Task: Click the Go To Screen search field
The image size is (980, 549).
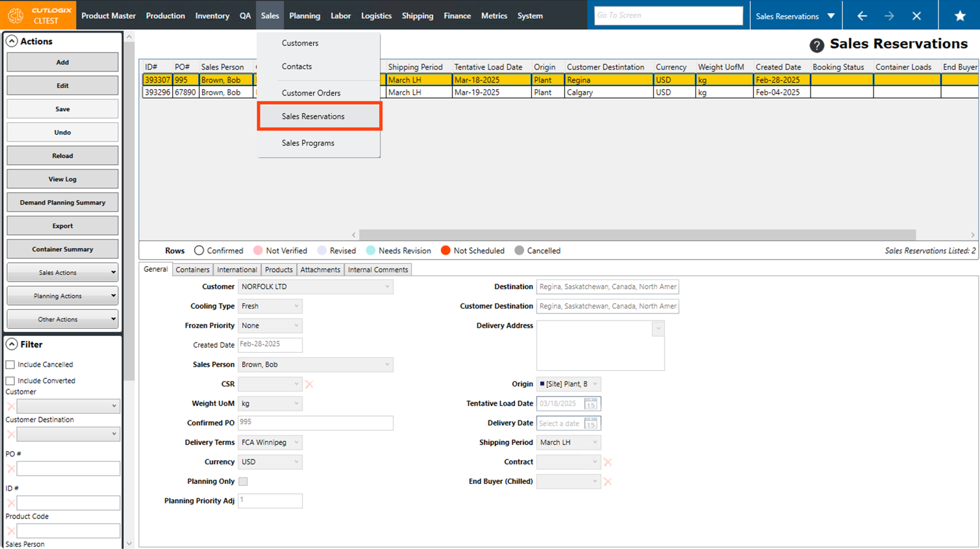Action: click(x=668, y=16)
